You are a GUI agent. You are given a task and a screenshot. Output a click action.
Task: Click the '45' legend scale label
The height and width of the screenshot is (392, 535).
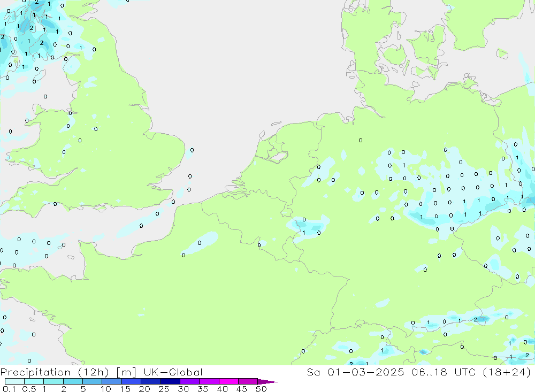242,389
